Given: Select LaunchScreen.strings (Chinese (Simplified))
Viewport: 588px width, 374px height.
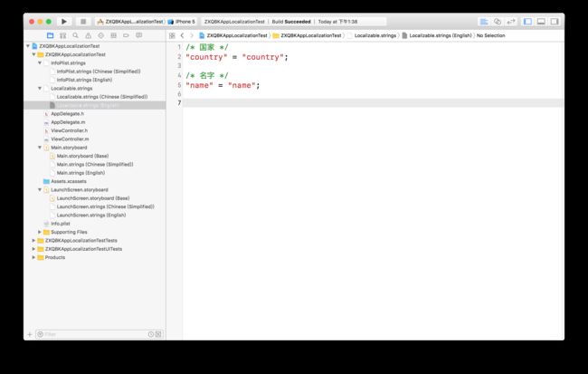Looking at the screenshot, I should click(x=105, y=206).
